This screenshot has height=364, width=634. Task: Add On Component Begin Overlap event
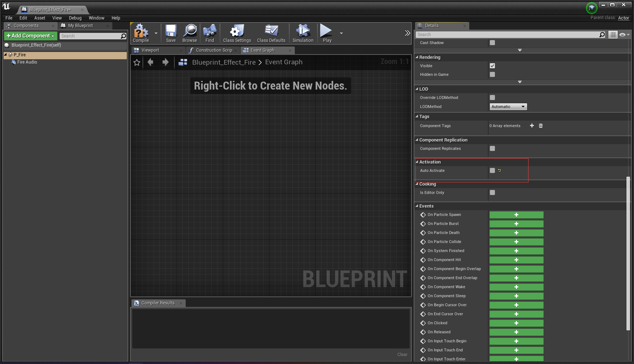(x=516, y=269)
